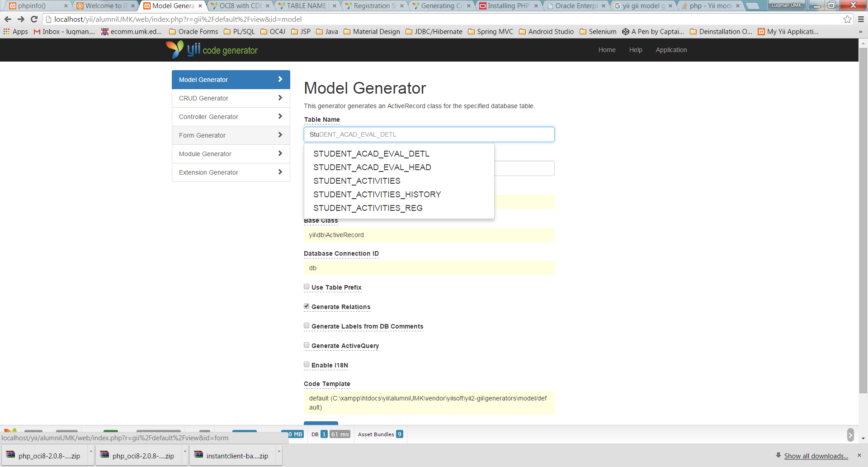Click inside the Table Name input field
Image resolution: width=868 pixels, height=467 pixels.
tap(429, 134)
